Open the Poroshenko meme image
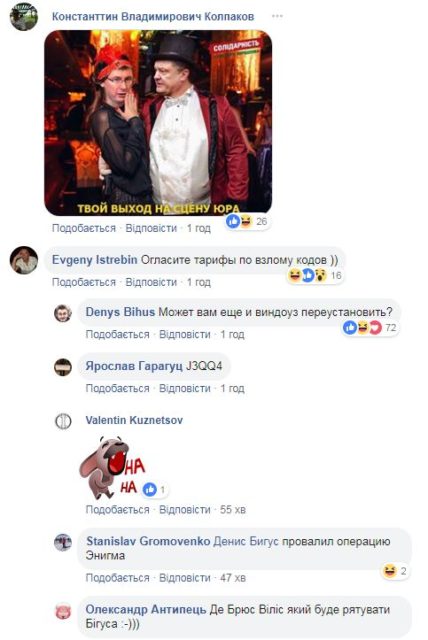This screenshot has width=428, height=640. tap(158, 123)
